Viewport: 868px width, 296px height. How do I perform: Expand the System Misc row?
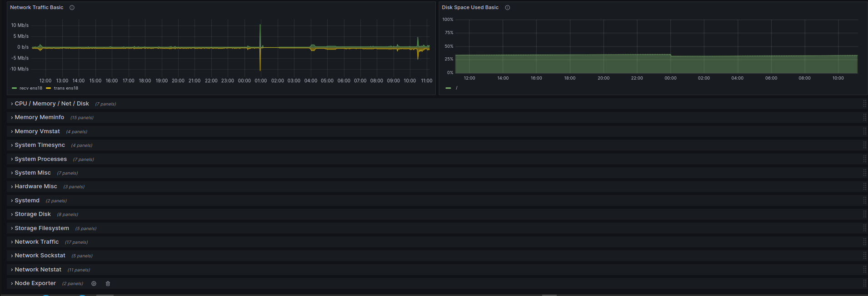coord(32,173)
